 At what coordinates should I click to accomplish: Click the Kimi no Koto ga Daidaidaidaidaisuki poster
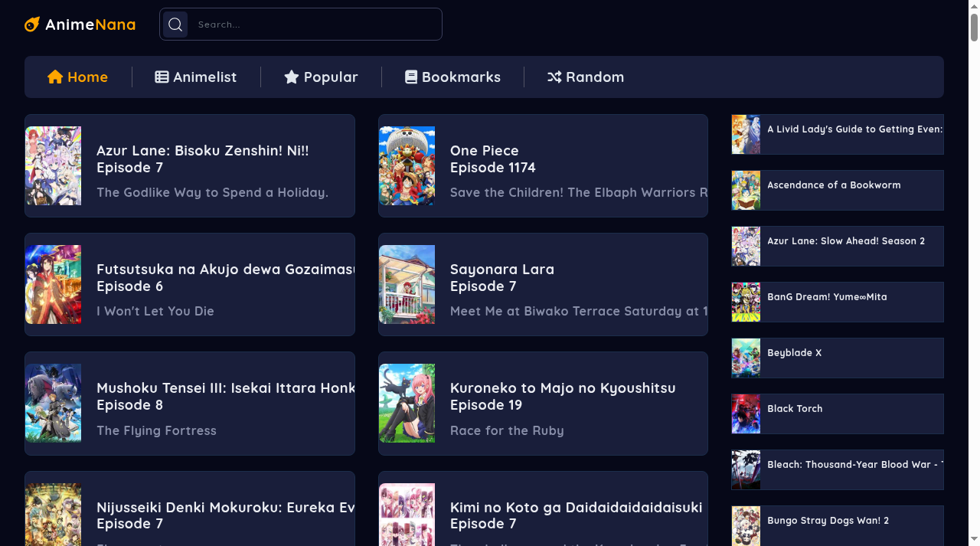tap(407, 515)
